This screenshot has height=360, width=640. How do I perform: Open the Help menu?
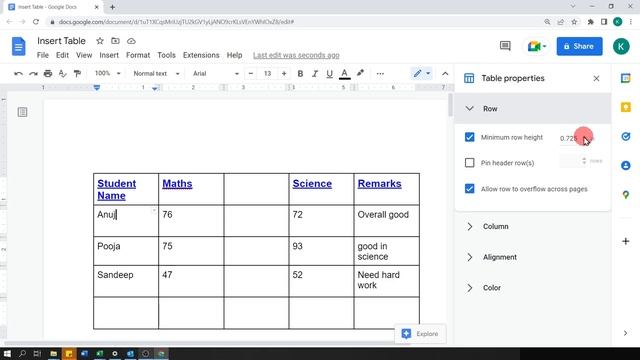point(234,55)
